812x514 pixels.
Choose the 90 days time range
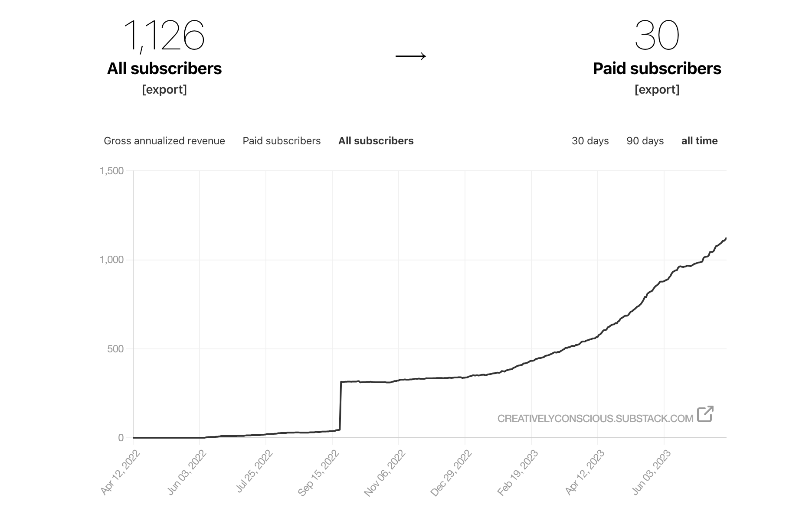(x=645, y=141)
